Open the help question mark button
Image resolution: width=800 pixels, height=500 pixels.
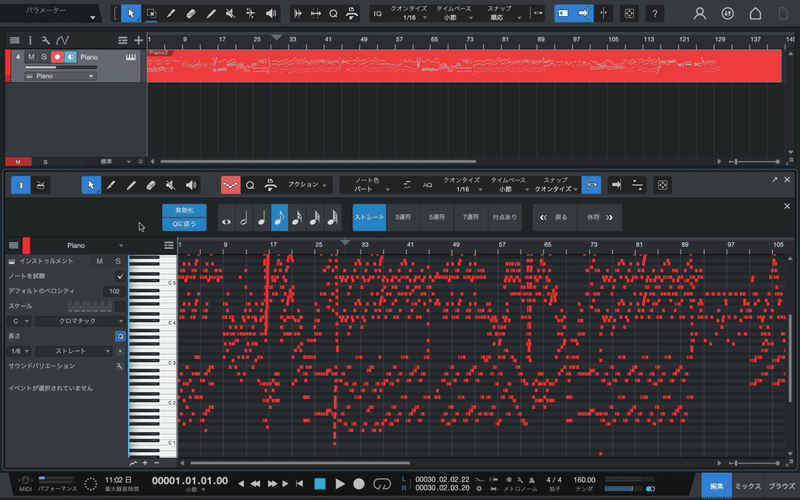point(655,14)
